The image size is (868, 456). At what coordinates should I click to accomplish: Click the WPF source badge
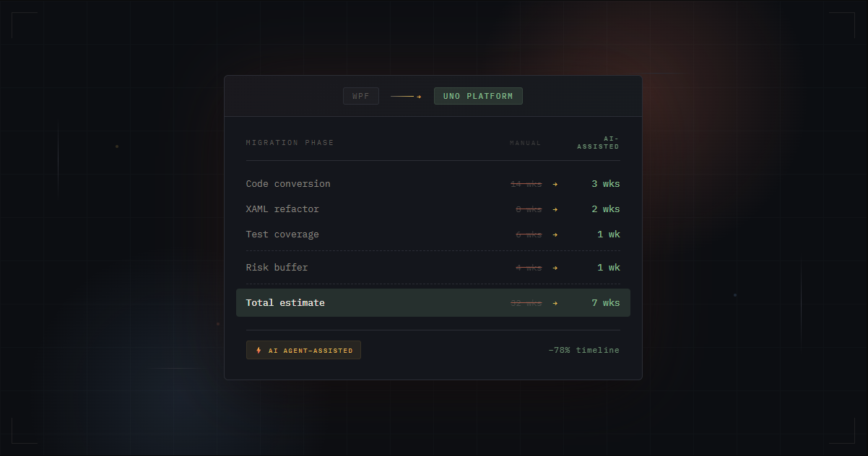pos(360,96)
